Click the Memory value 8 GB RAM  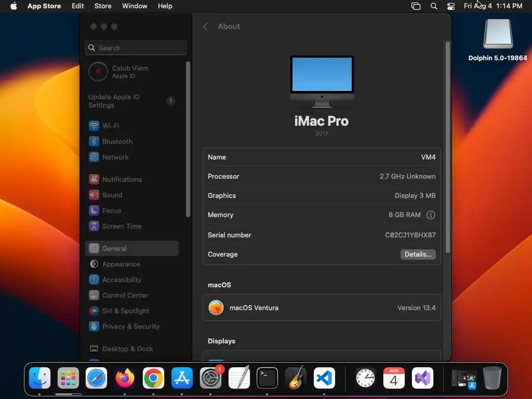tap(404, 215)
